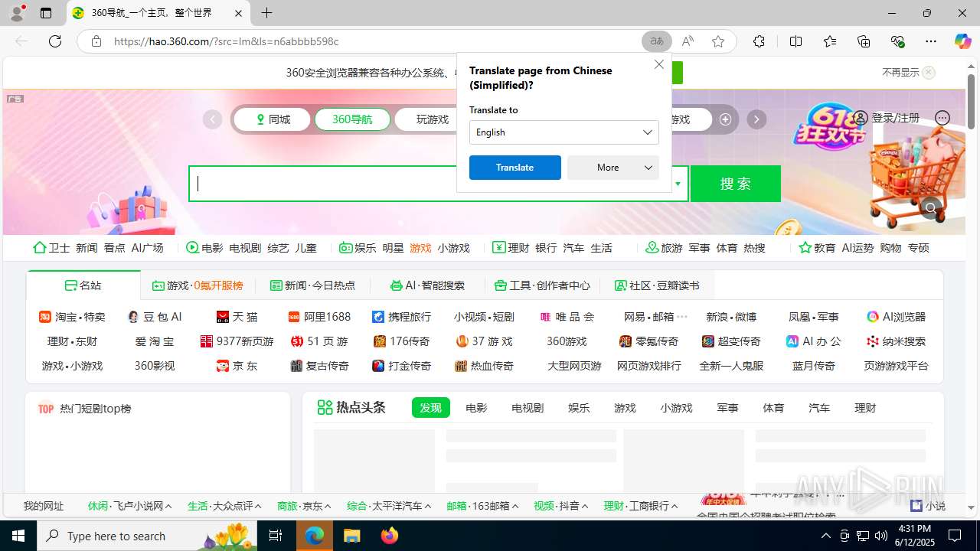Click the plus icon beside category pills

725,119
